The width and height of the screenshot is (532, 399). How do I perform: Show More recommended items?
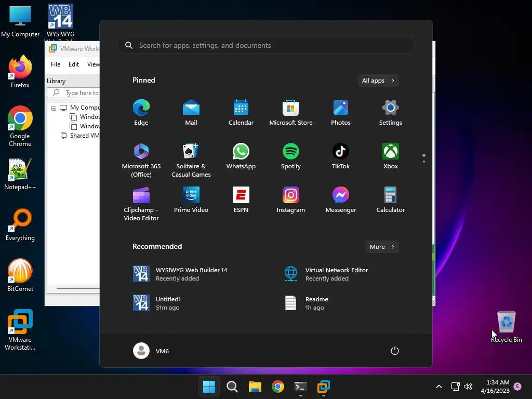pyautogui.click(x=382, y=247)
